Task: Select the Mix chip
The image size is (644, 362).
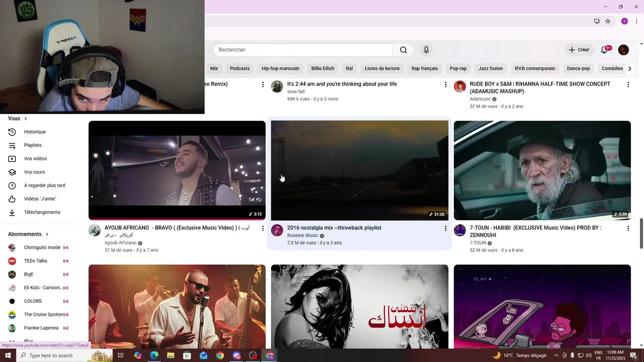Action: [214, 68]
